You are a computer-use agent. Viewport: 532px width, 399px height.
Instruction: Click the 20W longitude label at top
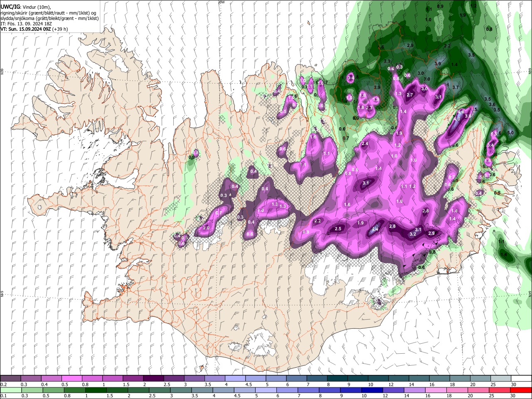(221, 2)
